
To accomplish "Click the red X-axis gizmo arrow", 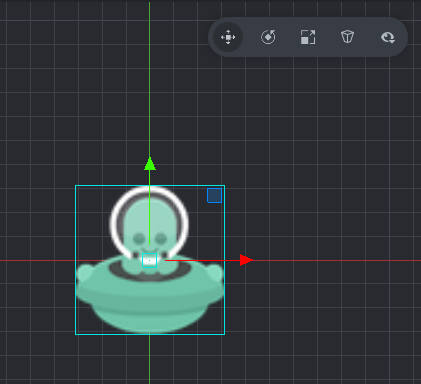I will [x=246, y=260].
